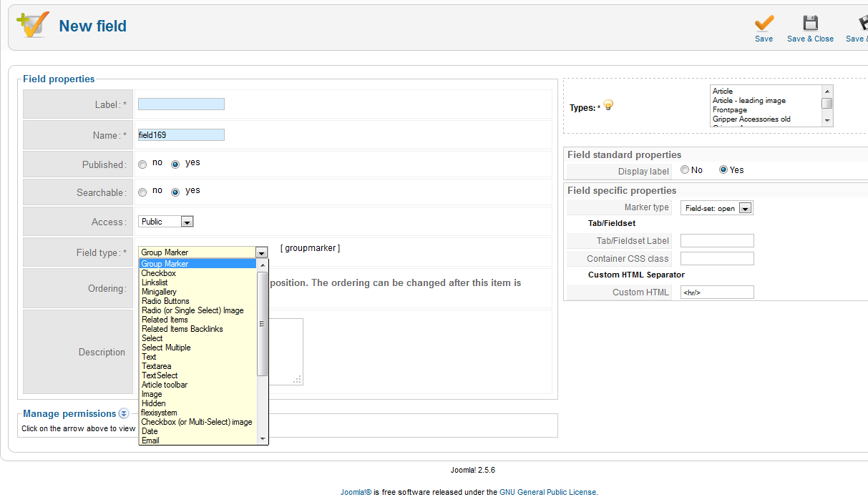Open the Marker type dropdown
Screen dimensions: 868x502
pyautogui.click(x=717, y=208)
